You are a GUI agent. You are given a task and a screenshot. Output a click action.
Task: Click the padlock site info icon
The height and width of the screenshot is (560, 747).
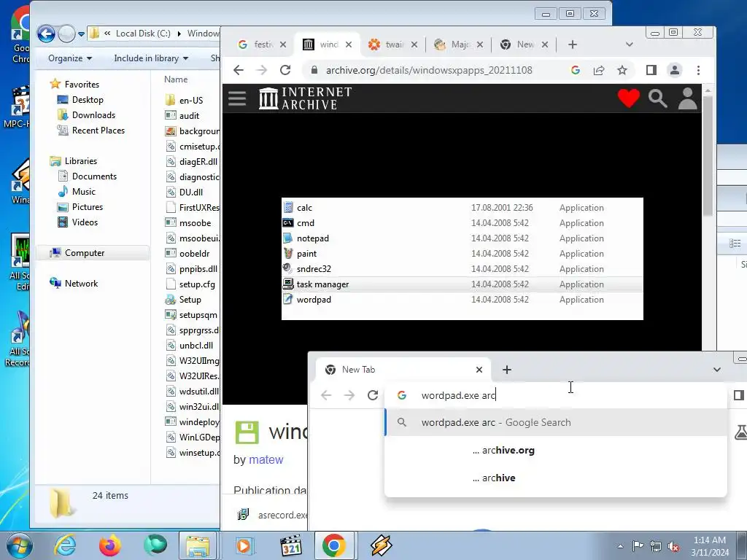[314, 71]
